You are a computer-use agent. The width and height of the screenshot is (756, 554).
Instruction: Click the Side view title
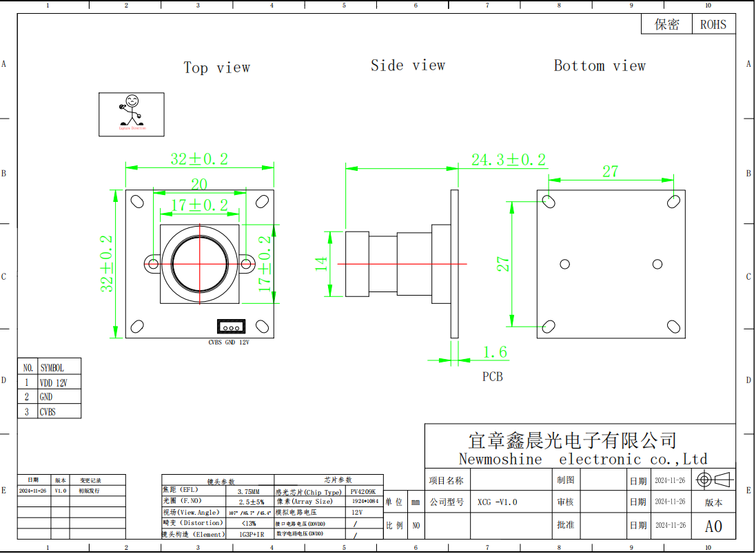coord(408,65)
